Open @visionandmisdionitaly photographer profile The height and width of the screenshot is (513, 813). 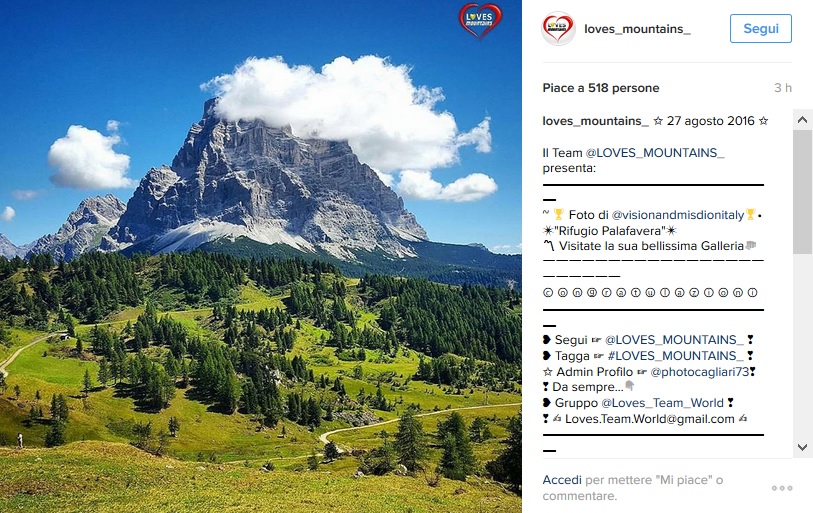pyautogui.click(x=678, y=215)
